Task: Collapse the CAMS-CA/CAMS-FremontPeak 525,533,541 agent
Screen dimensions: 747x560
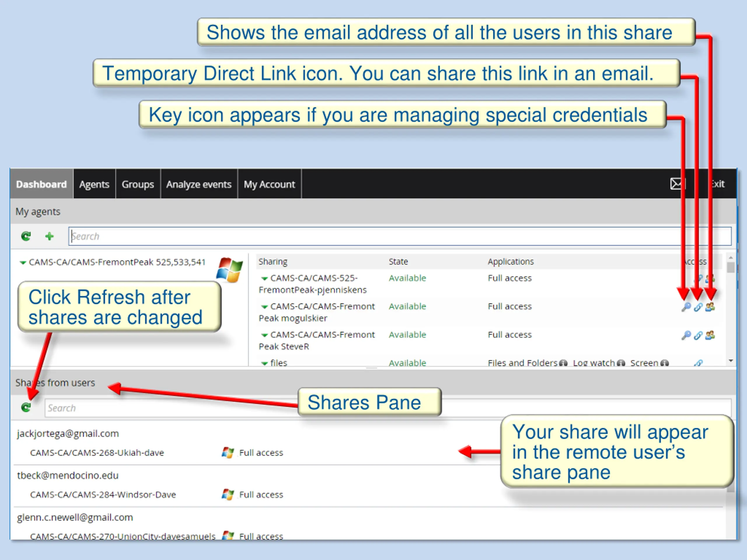Action: coord(23,262)
